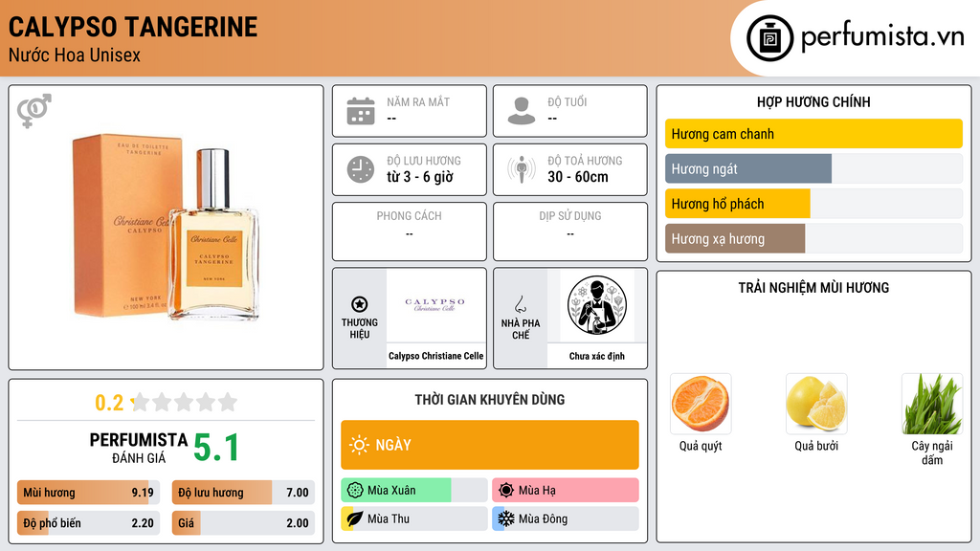Click the sillage icon beside Độ toả hương

coord(522,169)
